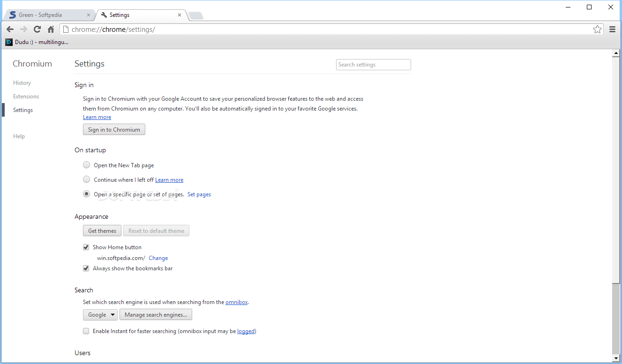Select Settings in the sidebar
622x364 pixels.
(23, 110)
